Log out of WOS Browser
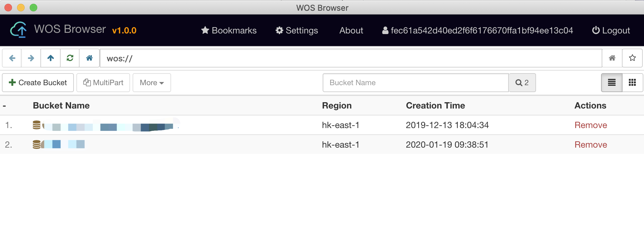Screen dimensions: 644x229 pyautogui.click(x=611, y=30)
